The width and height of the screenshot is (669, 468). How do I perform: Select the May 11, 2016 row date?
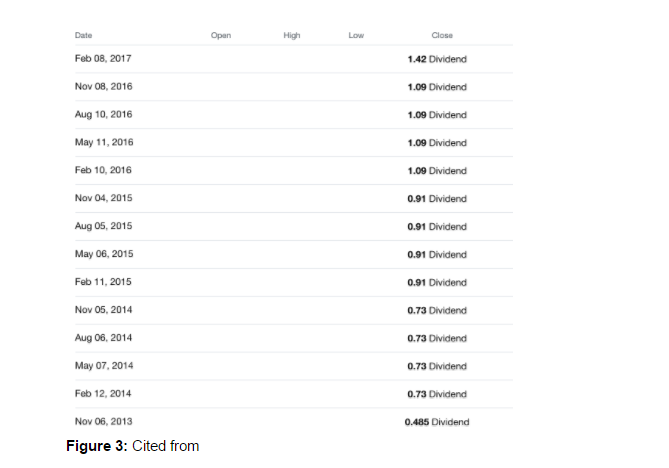tap(104, 143)
